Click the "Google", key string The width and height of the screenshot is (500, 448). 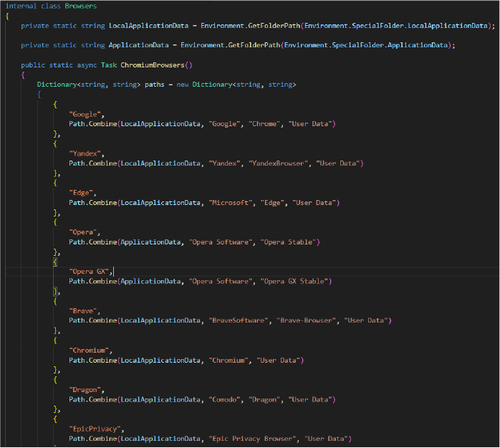point(87,114)
